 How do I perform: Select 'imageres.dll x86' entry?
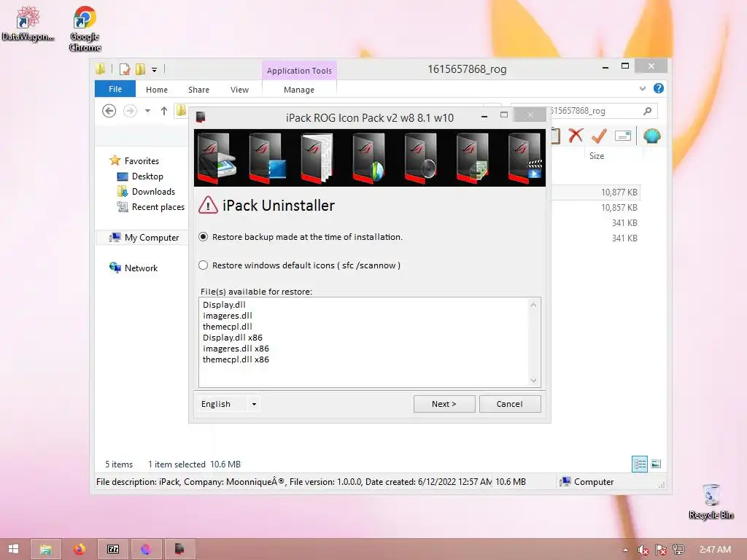(x=236, y=349)
